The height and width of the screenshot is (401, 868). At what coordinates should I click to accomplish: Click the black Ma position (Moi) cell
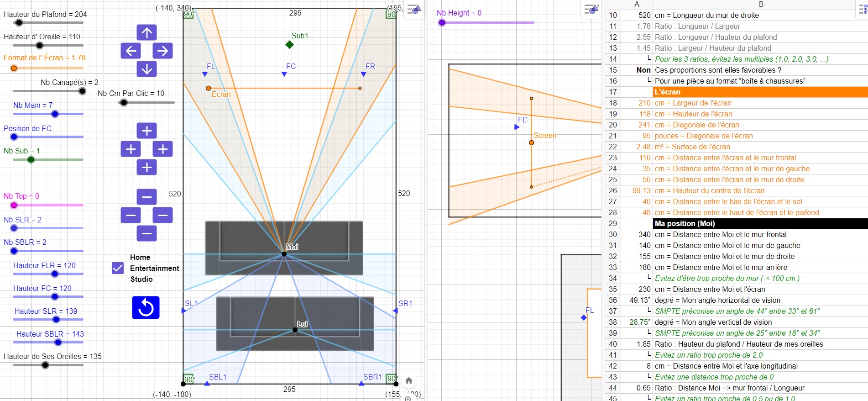760,223
